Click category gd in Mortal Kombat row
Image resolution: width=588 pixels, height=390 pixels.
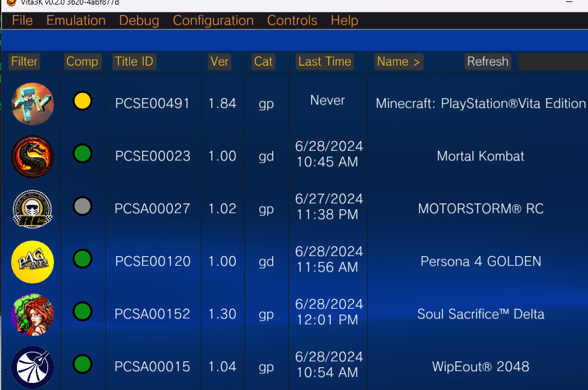(266, 157)
